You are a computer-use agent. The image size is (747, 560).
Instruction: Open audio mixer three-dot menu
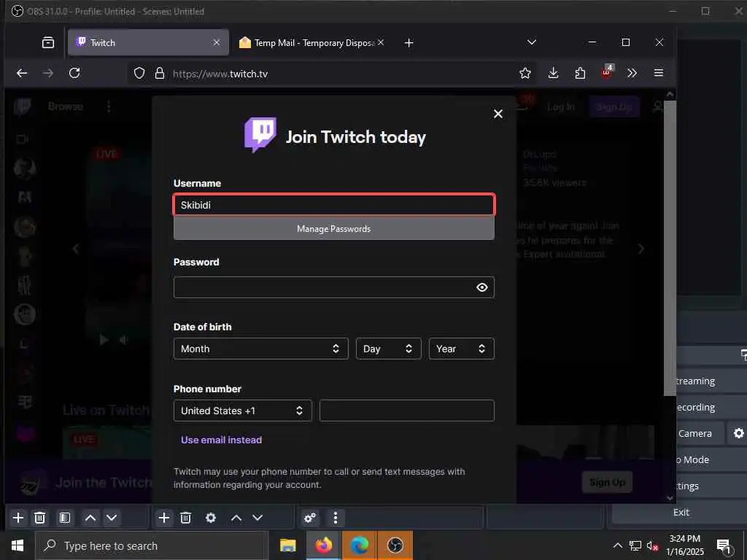click(x=336, y=518)
